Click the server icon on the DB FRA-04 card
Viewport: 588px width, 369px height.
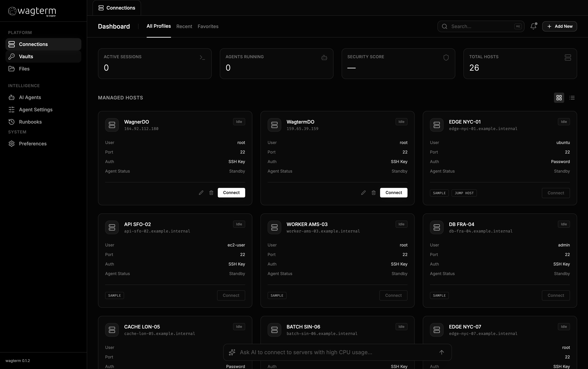pyautogui.click(x=437, y=227)
